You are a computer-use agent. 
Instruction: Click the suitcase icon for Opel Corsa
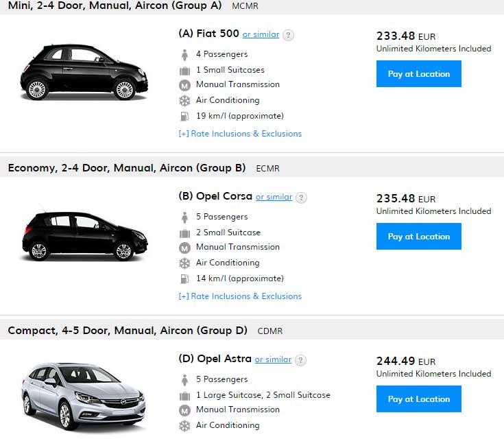(184, 233)
